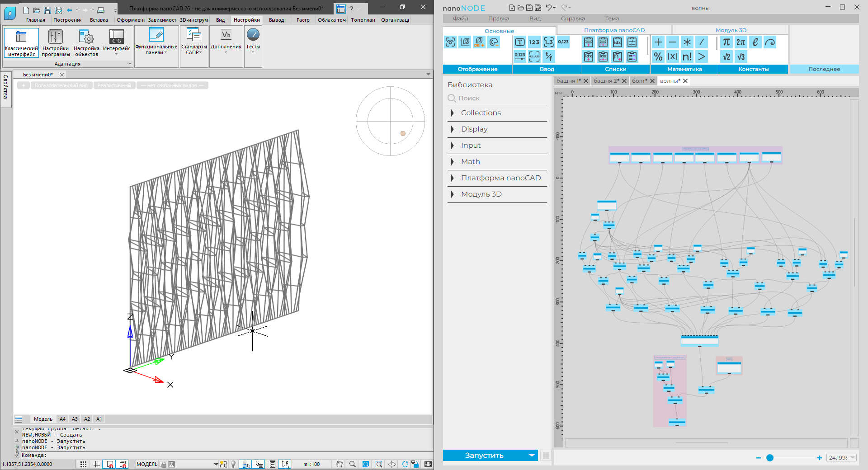Viewport: 868px width, 470px height.
Task: Open the Последнее recent panel
Action: (824, 69)
